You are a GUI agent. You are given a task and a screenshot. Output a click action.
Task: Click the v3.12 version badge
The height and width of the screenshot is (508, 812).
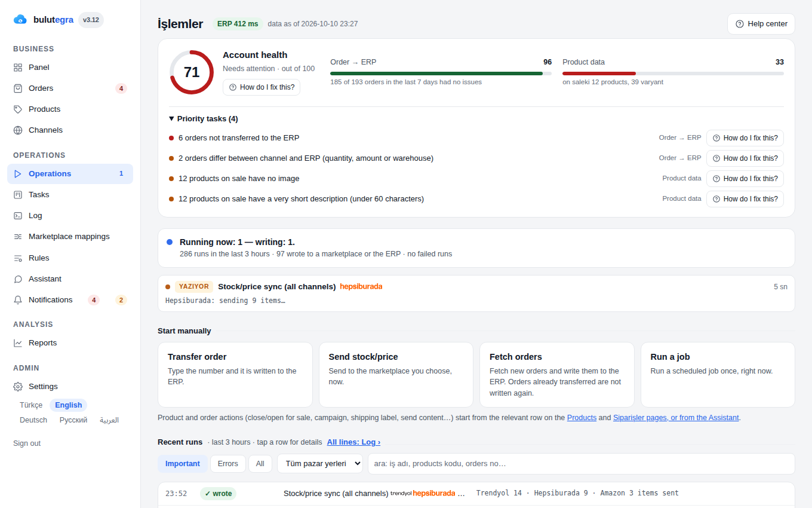[x=91, y=20]
